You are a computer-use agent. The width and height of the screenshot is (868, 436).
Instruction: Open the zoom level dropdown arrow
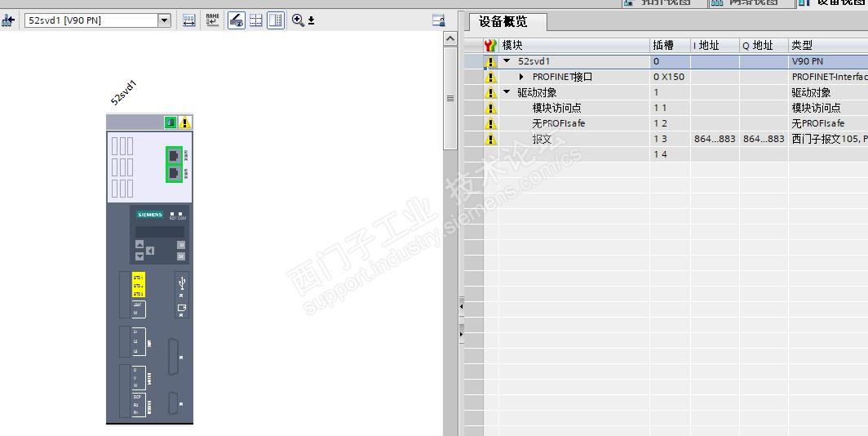(311, 21)
